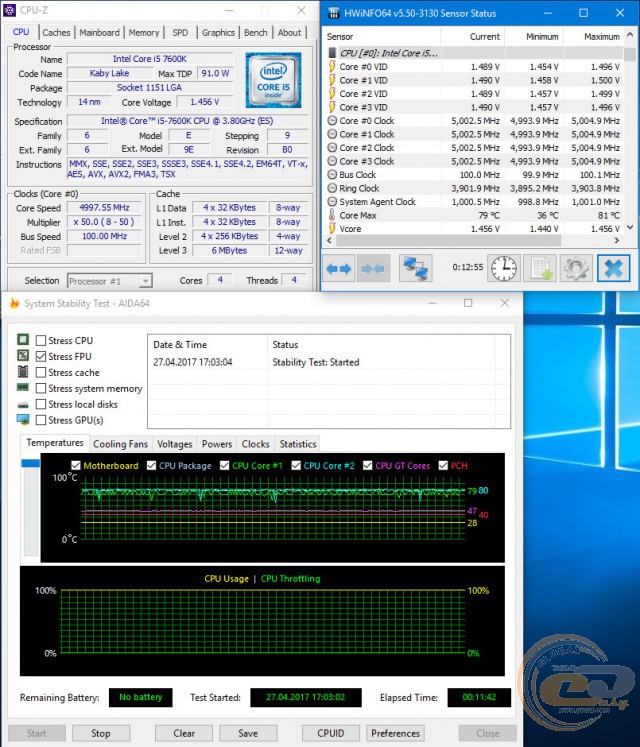
Task: Click the Save button in AIDA64
Action: [x=248, y=733]
